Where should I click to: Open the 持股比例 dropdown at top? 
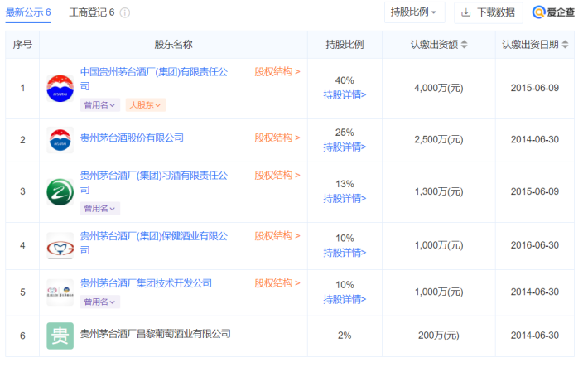[415, 12]
